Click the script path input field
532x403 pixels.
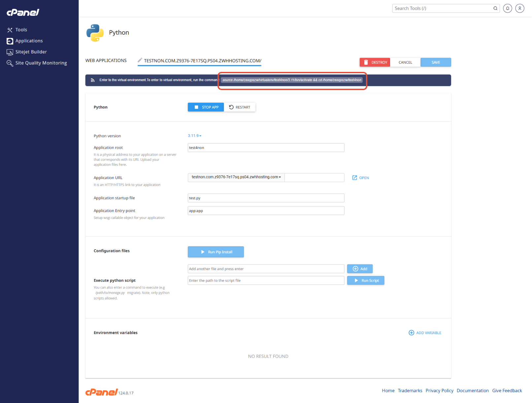coord(266,281)
